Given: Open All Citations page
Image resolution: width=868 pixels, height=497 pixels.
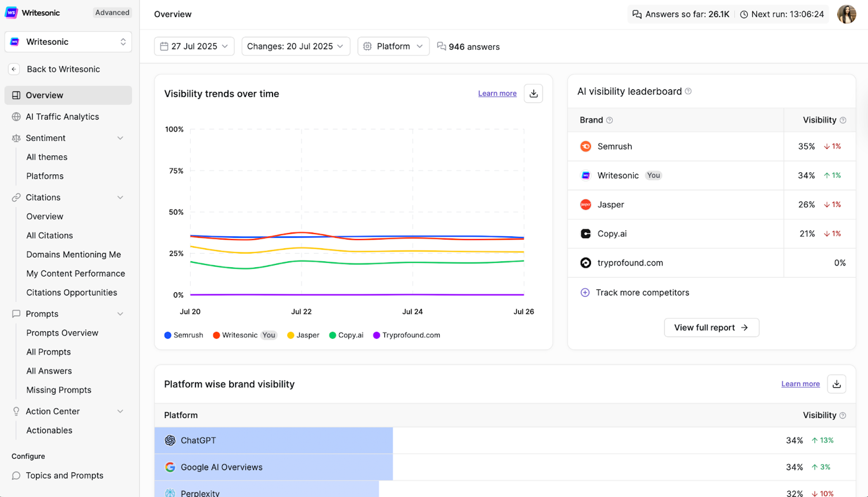Looking at the screenshot, I should coord(49,236).
